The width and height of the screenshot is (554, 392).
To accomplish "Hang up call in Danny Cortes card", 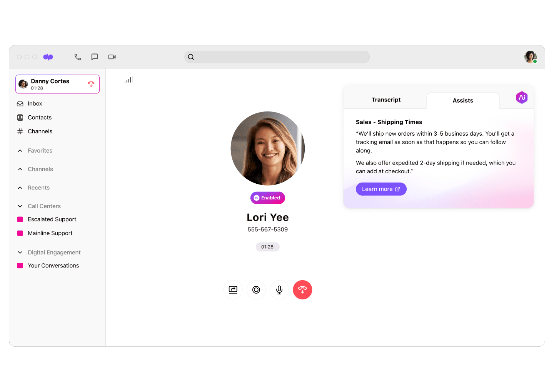I will [91, 84].
